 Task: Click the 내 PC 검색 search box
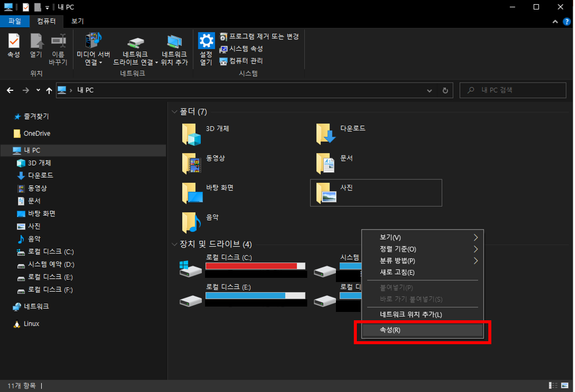(513, 90)
